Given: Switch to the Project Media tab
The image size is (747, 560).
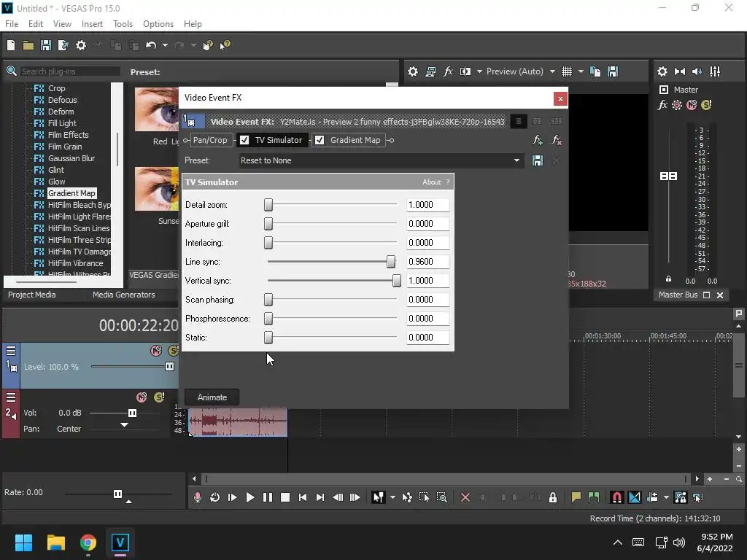Looking at the screenshot, I should (x=32, y=295).
